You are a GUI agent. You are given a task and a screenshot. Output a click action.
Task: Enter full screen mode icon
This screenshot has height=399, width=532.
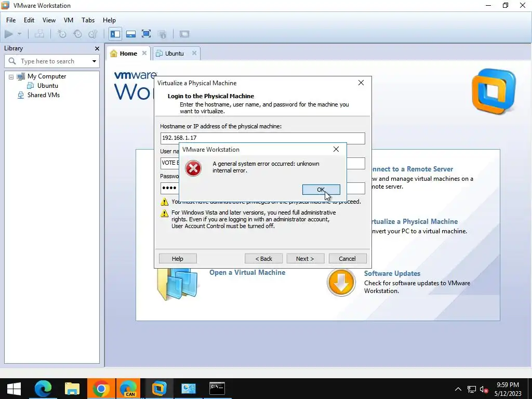tap(146, 34)
